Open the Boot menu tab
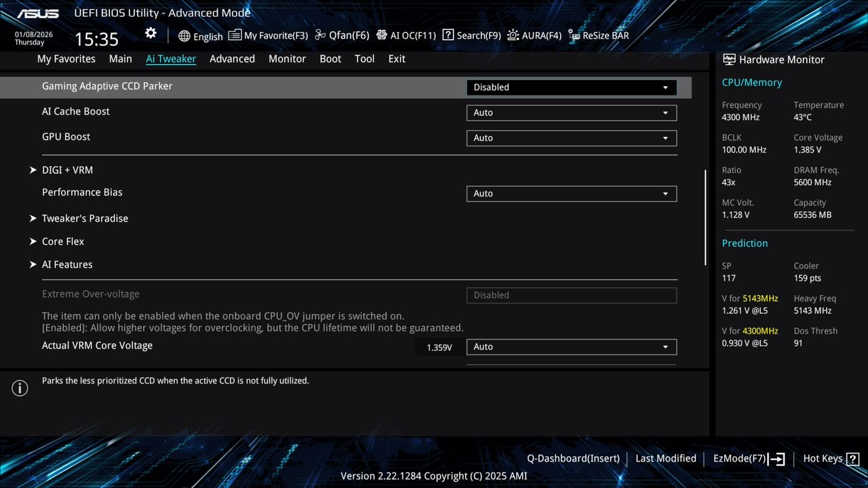868x488 pixels. pyautogui.click(x=330, y=59)
